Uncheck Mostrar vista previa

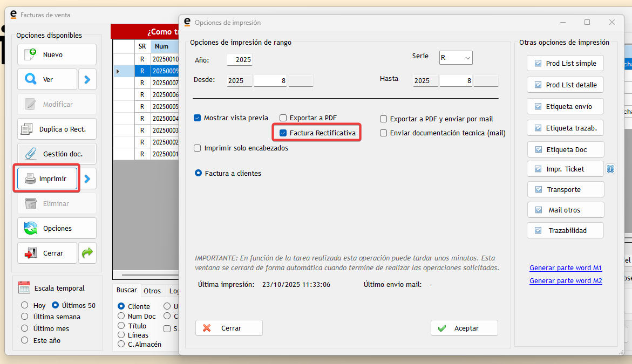[x=198, y=118]
